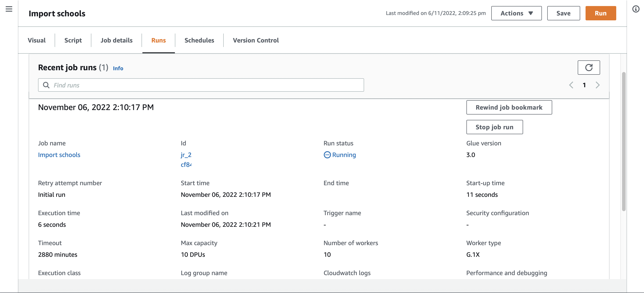The width and height of the screenshot is (644, 293).
Task: Click Last modified value ending 2:10:21 PM
Action: pos(225,225)
